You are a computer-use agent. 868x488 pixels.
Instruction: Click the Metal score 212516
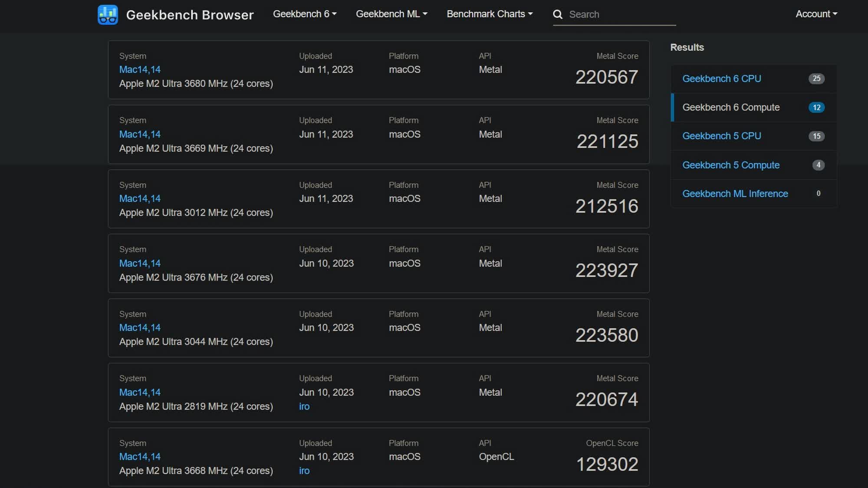coord(607,206)
